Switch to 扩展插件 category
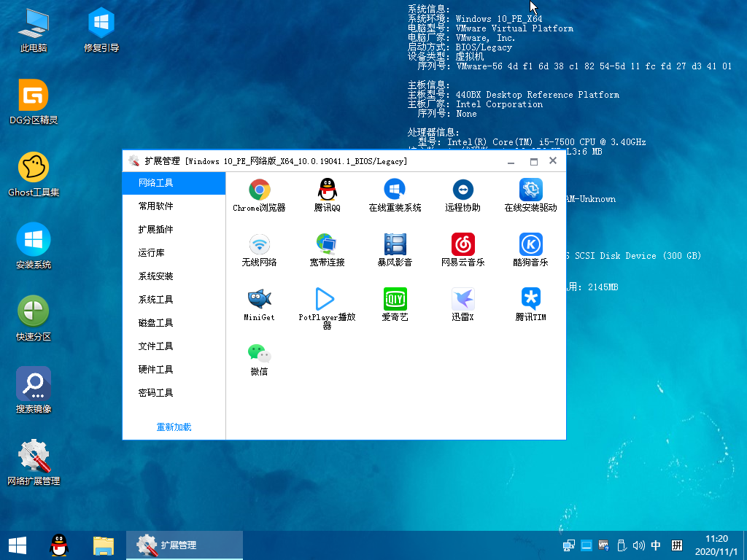 (174, 230)
